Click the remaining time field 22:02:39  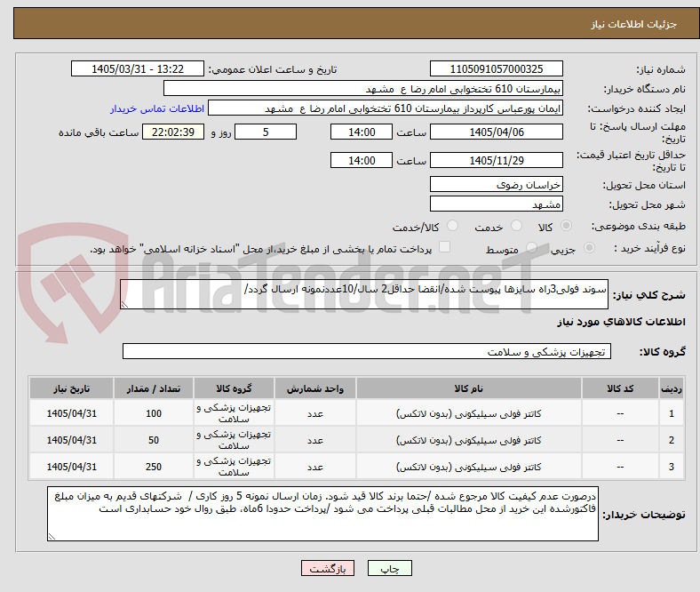tap(172, 132)
